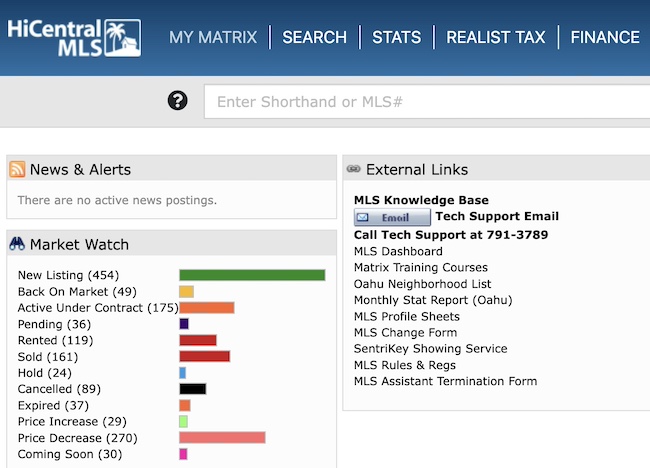Viewport: 650px width, 468px height.
Task: Select Expired (37) in Market Watch
Action: [x=53, y=405]
